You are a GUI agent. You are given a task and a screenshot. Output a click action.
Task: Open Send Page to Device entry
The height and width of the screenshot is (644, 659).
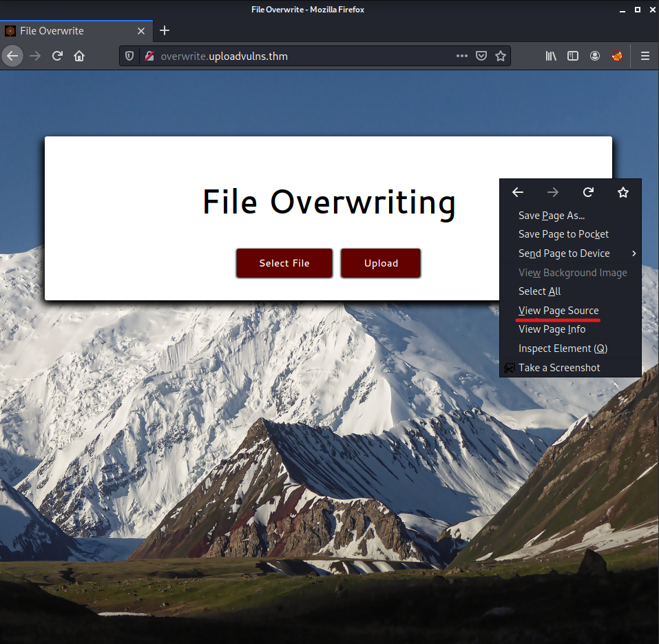click(570, 253)
